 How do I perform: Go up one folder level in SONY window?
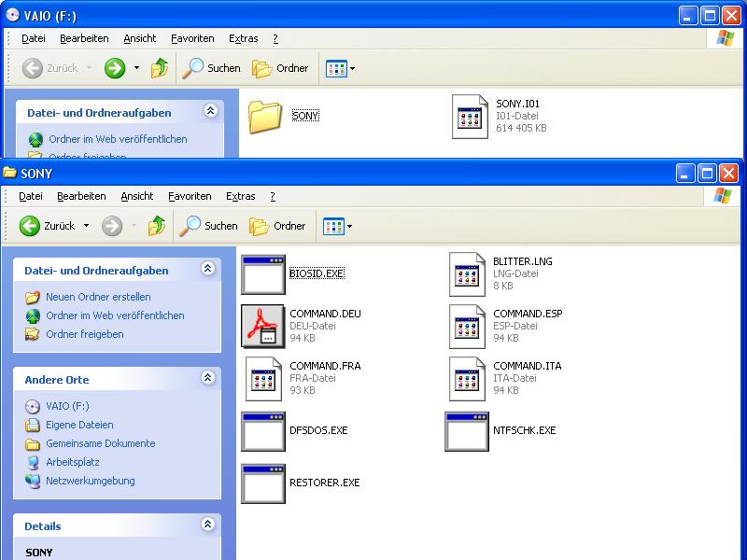157,226
